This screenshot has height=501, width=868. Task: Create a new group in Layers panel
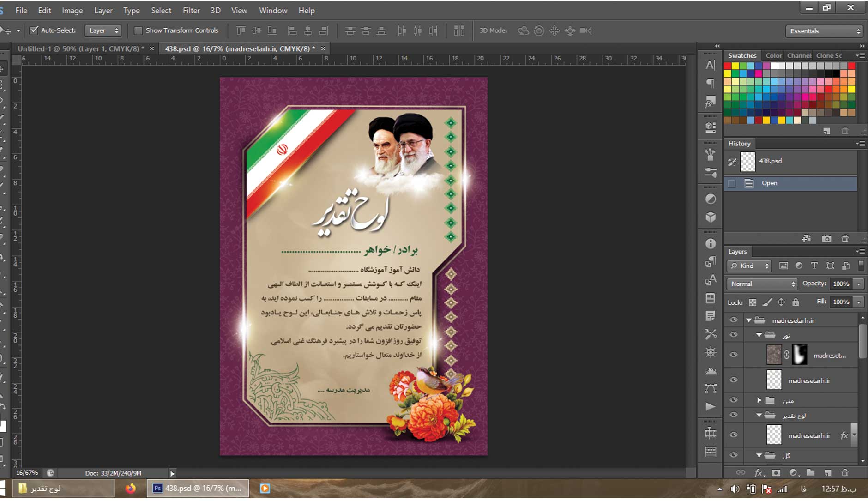click(x=810, y=472)
